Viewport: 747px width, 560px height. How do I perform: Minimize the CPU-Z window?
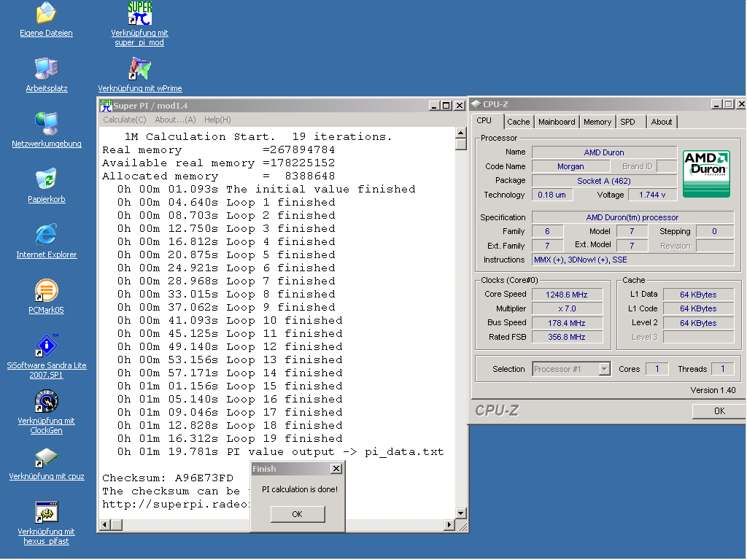pos(716,104)
